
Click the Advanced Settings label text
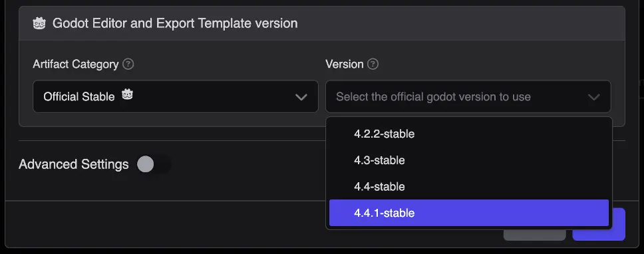coord(74,164)
